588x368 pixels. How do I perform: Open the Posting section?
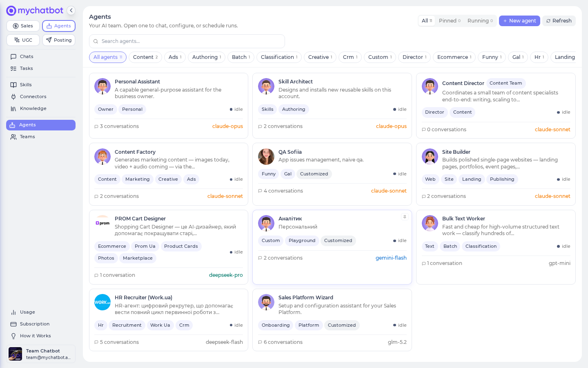[x=59, y=40]
